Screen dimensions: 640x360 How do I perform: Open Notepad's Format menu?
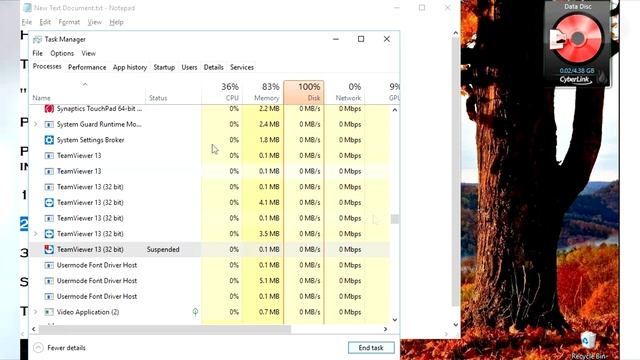point(69,22)
